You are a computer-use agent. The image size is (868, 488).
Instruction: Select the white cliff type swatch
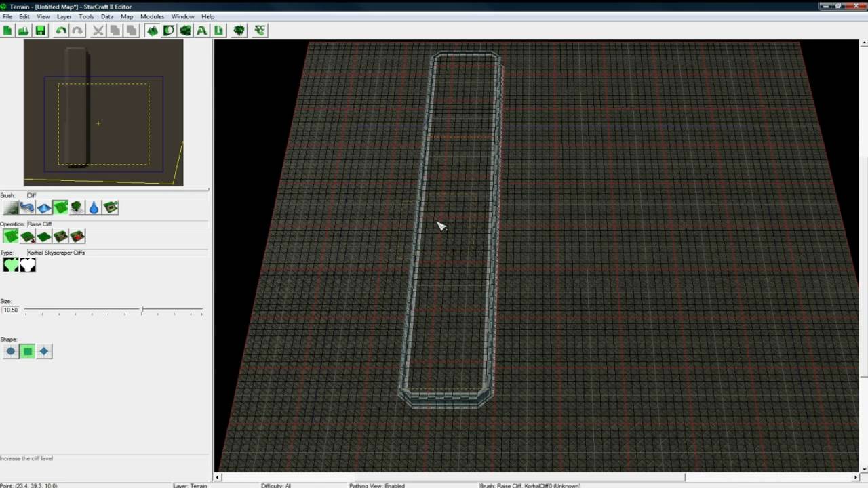tap(27, 265)
